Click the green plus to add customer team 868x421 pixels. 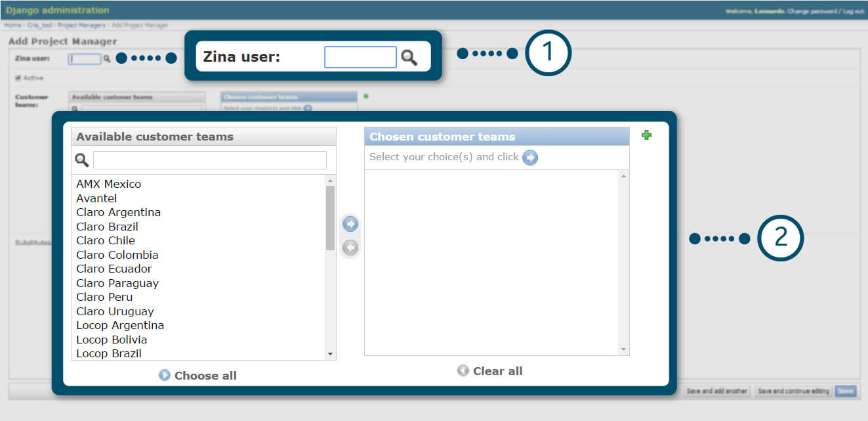(x=646, y=135)
